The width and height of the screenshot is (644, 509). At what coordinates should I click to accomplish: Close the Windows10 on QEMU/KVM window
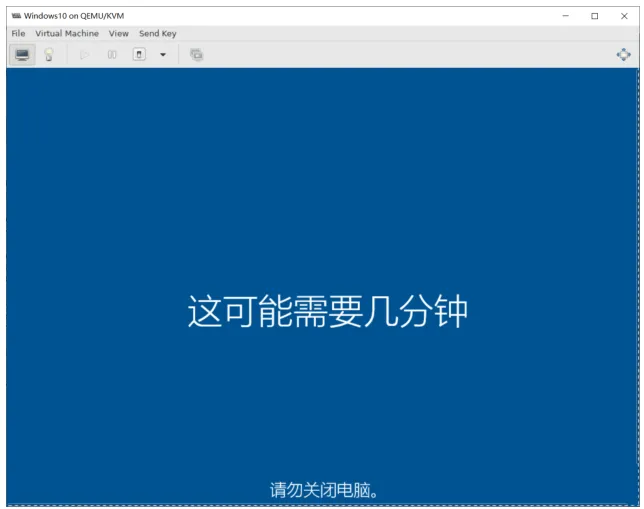coord(624,16)
